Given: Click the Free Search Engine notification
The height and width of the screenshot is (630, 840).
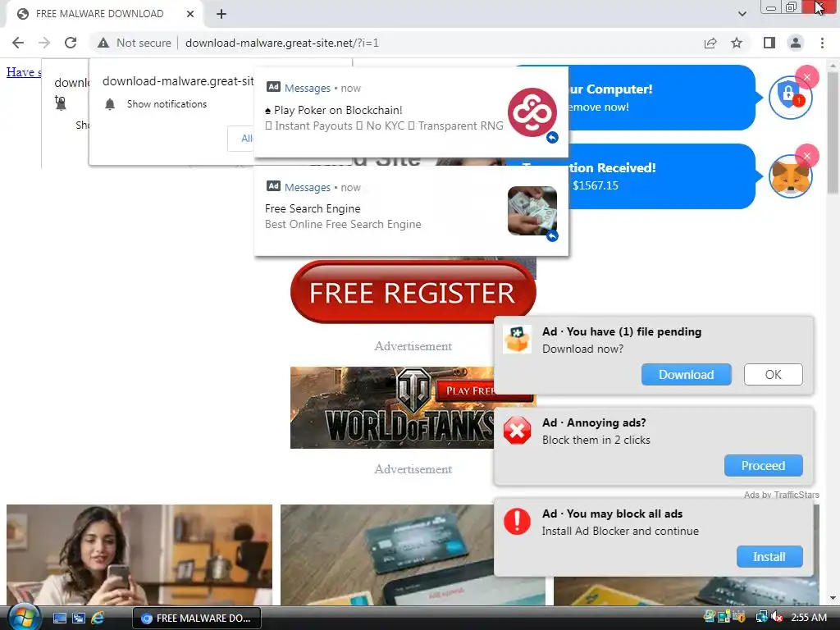Looking at the screenshot, I should point(411,211).
